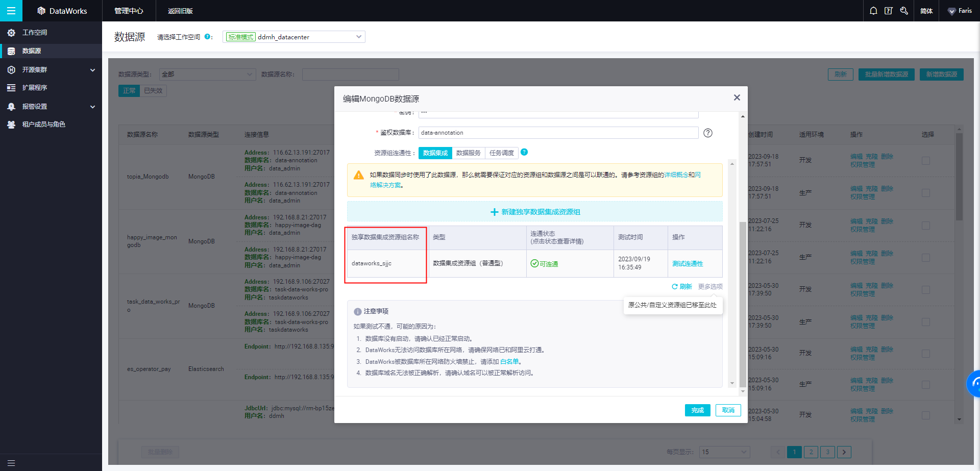Viewport: 980px width, 471px height.
Task: Click the wrench tool icon in top bar
Action: (x=904, y=11)
